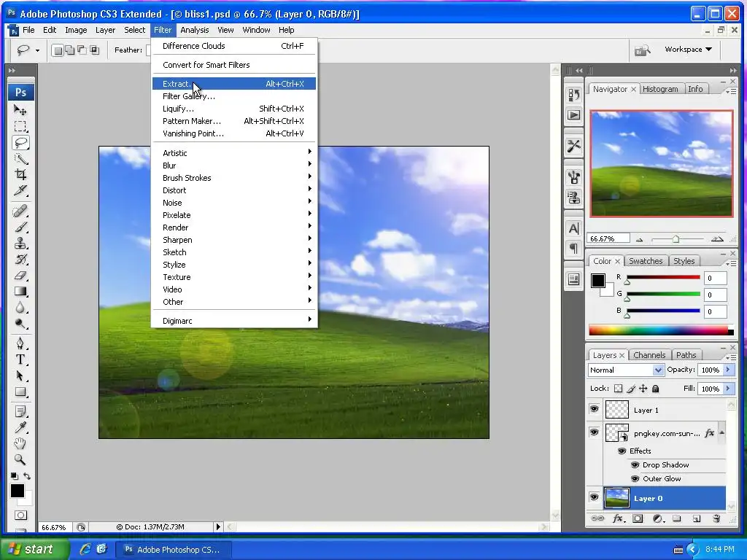Launch Internet Explorer from Quick Launch
Screen dimensions: 747x560
point(85,549)
